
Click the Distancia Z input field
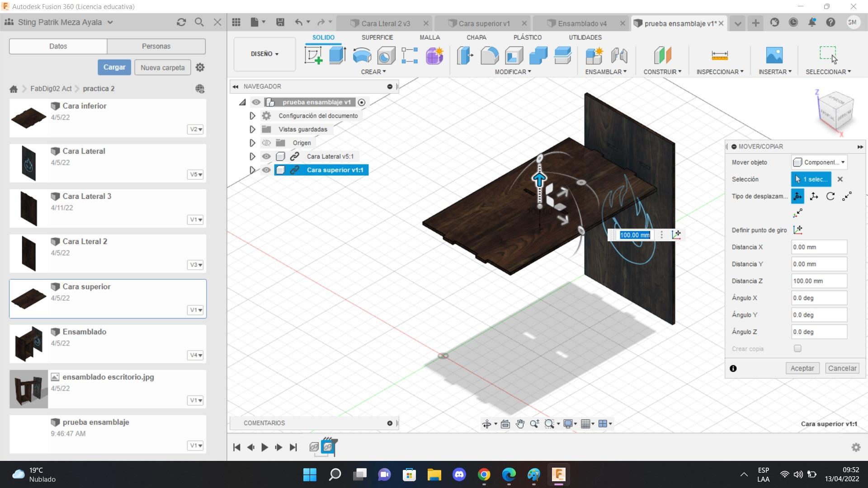(x=818, y=281)
